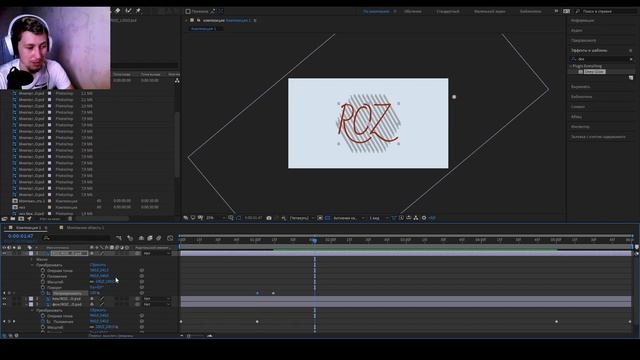Expand layer 2 properties triangle
This screenshot has height=360, width=640.
(x=26, y=299)
